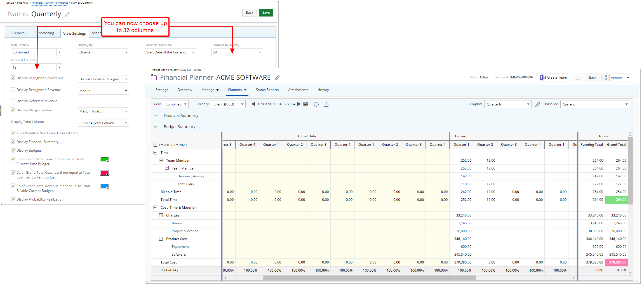Click the refresh icon in planner toolbar
The image size is (644, 287).
click(316, 104)
